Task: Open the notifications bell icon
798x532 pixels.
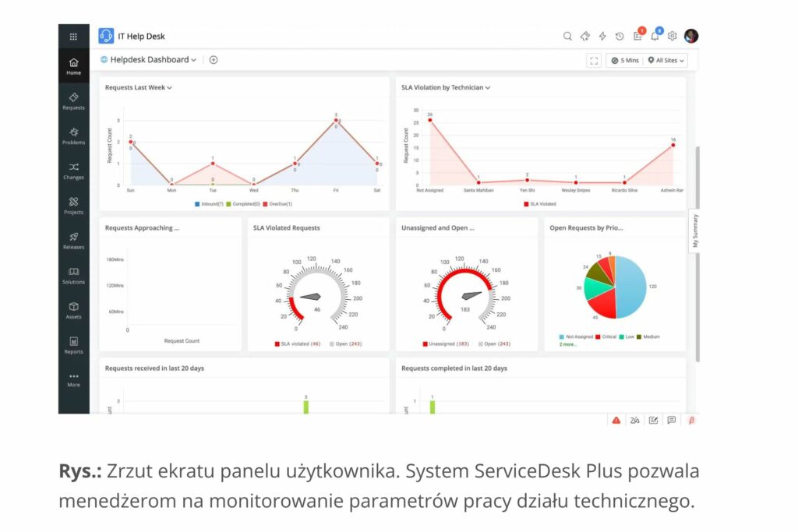Action: (x=655, y=37)
